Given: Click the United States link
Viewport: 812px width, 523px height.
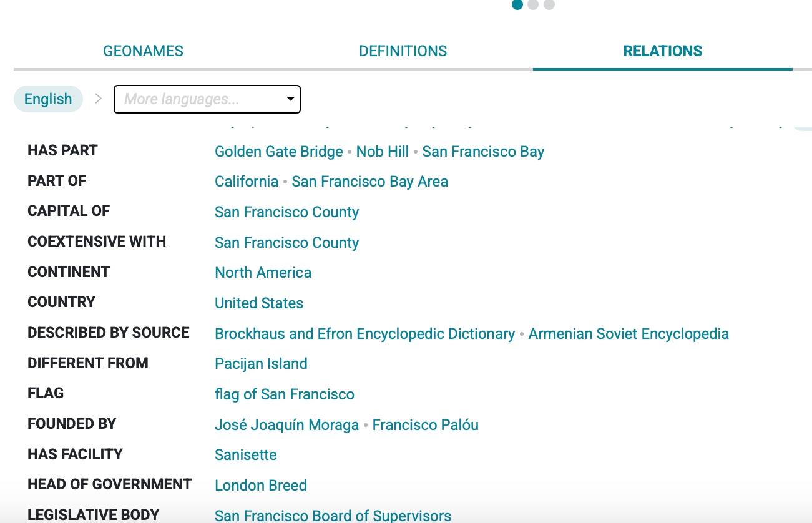Looking at the screenshot, I should coord(259,303).
